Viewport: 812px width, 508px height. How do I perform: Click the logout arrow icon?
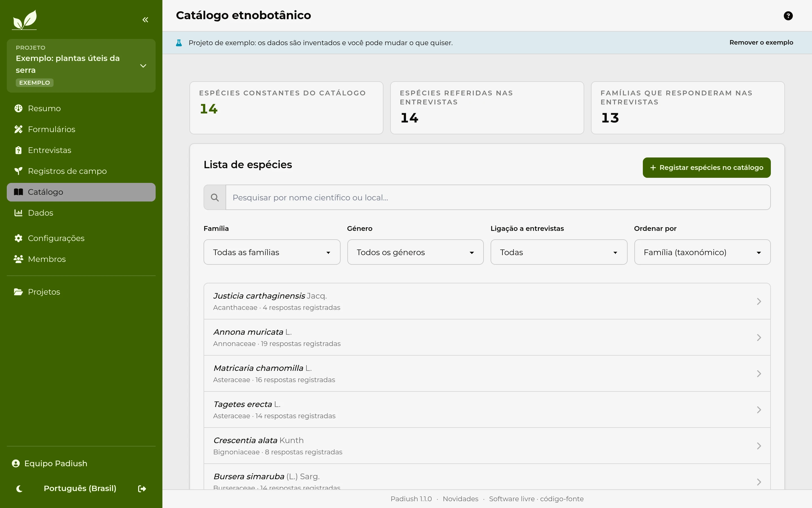click(x=142, y=489)
